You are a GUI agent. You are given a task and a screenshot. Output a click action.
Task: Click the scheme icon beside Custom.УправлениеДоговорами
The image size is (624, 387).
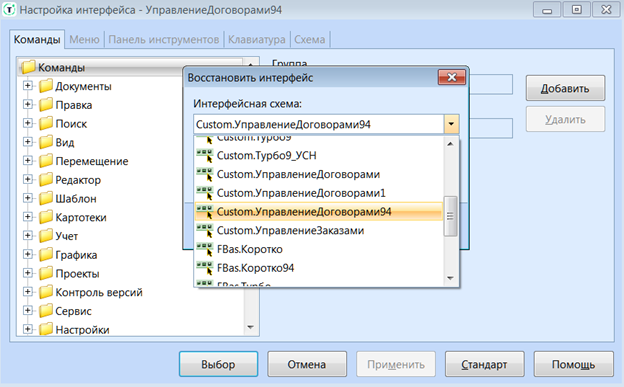click(x=205, y=174)
